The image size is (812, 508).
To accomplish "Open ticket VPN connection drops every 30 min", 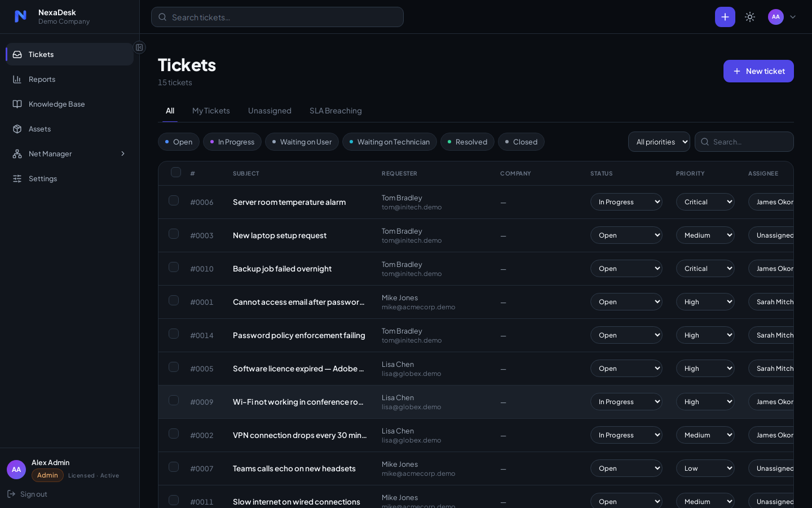I will point(299,435).
